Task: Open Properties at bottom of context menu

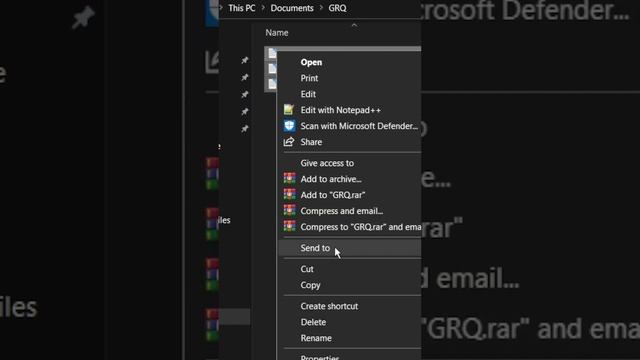Action: (320, 357)
